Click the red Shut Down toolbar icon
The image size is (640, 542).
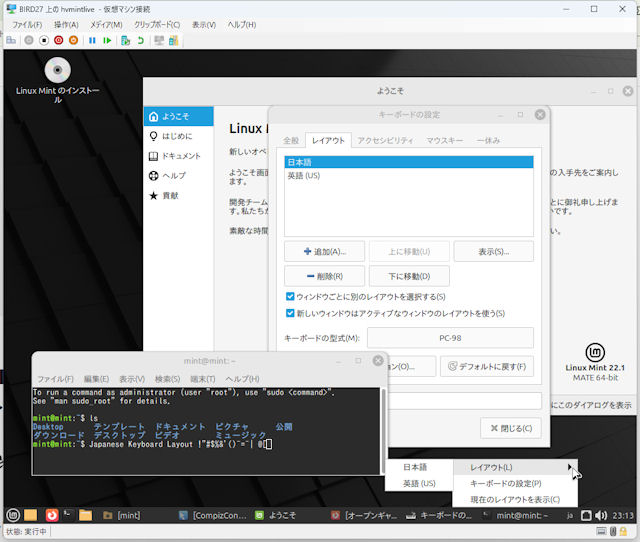pos(58,40)
